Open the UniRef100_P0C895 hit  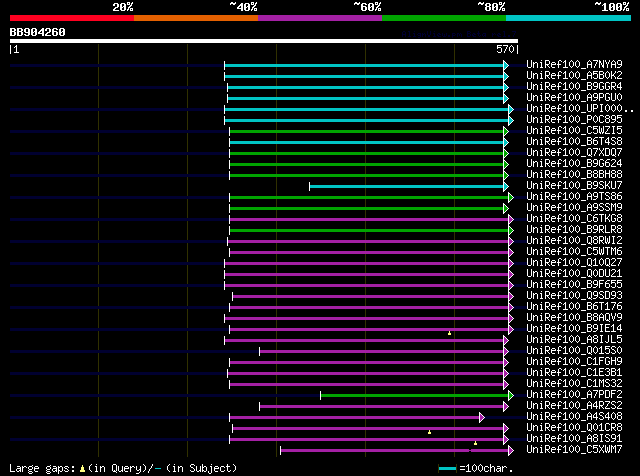tap(574, 120)
